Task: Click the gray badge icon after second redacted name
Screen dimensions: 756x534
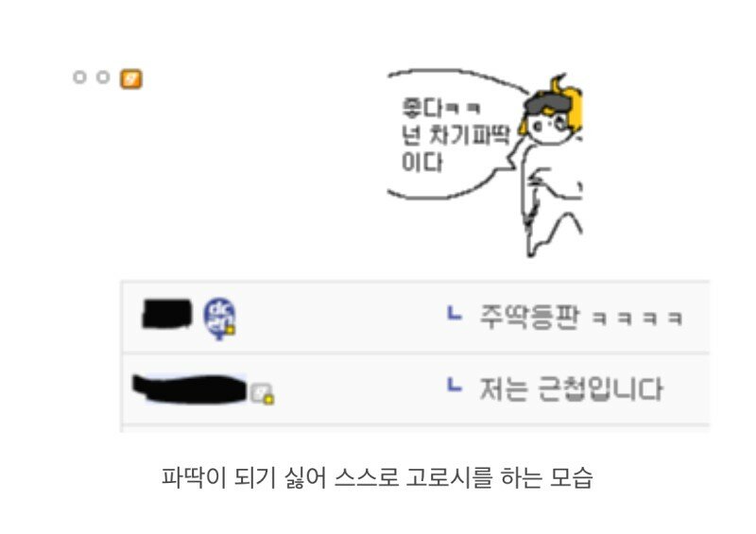Action: (x=262, y=392)
